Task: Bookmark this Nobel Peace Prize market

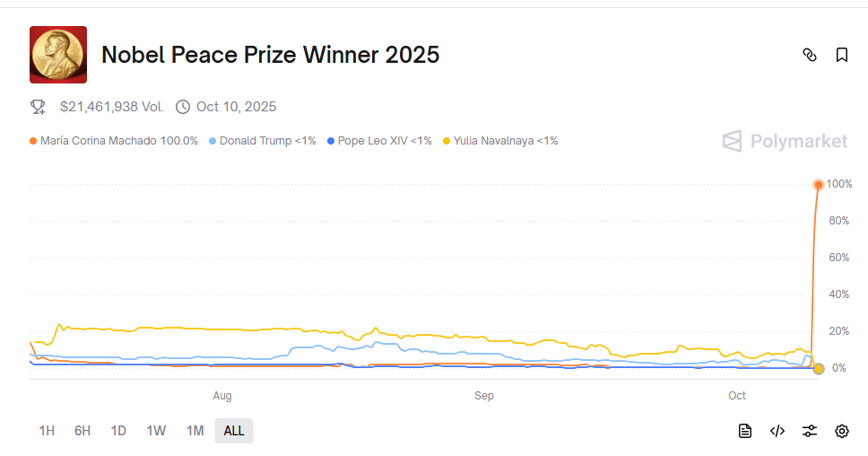Action: point(842,56)
